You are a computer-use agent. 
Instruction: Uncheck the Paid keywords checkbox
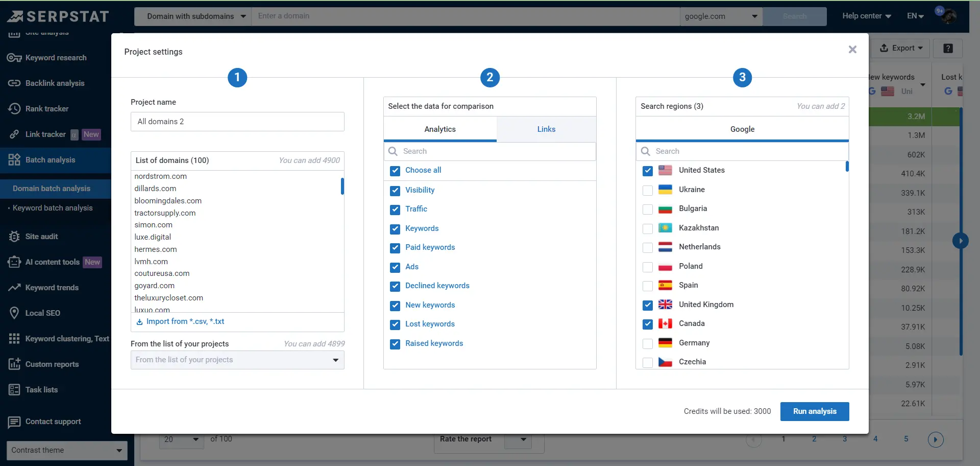point(395,248)
